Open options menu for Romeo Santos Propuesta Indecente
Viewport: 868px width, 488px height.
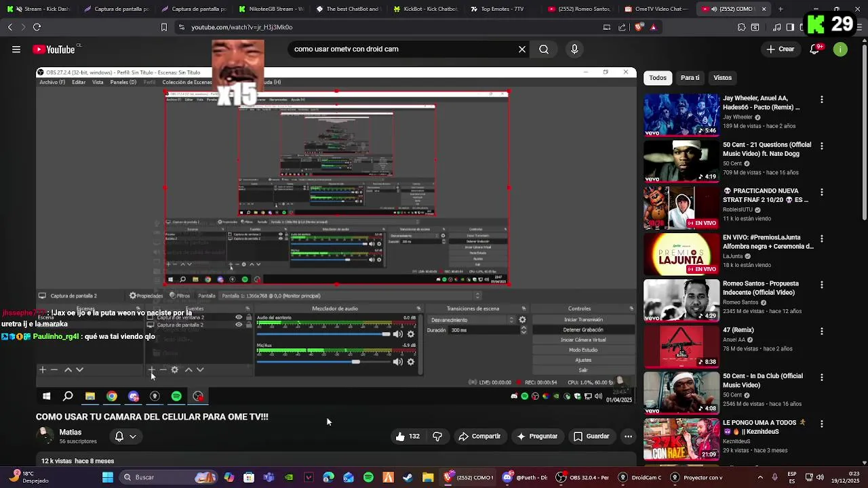822,285
